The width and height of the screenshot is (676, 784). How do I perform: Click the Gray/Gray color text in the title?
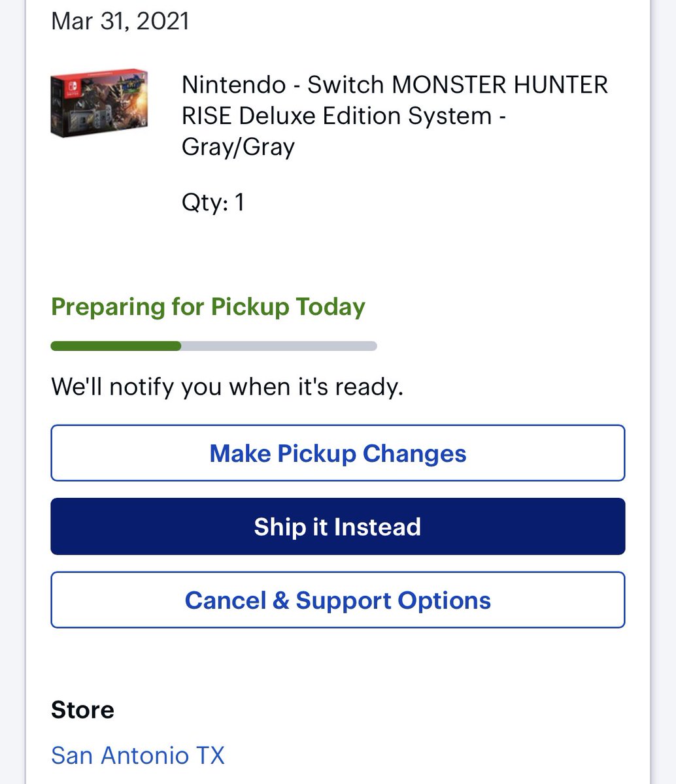[238, 146]
